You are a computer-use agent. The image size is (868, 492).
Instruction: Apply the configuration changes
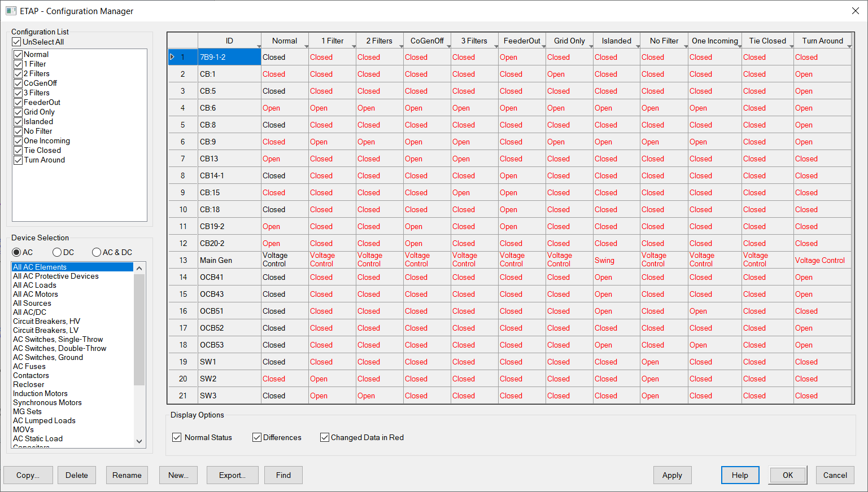(672, 475)
